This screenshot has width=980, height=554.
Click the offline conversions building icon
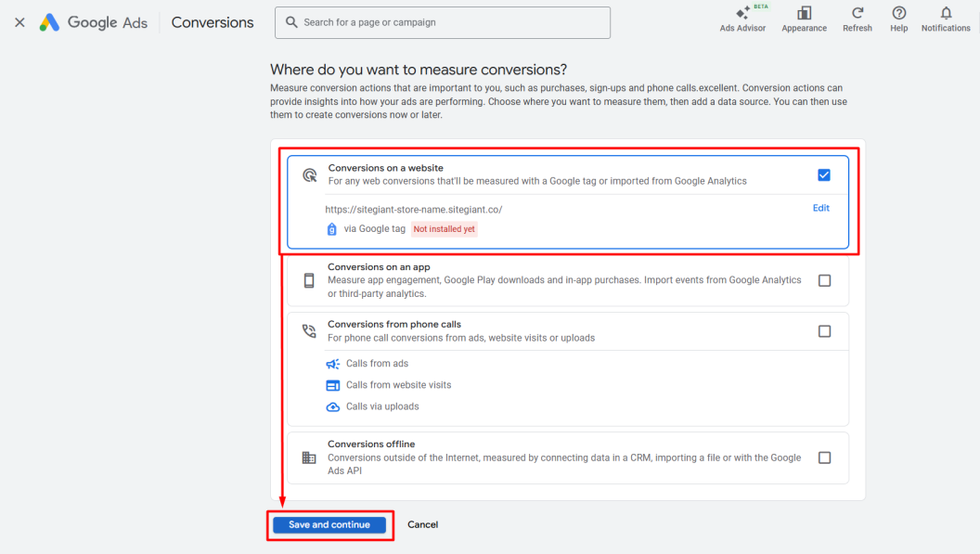[x=309, y=457]
